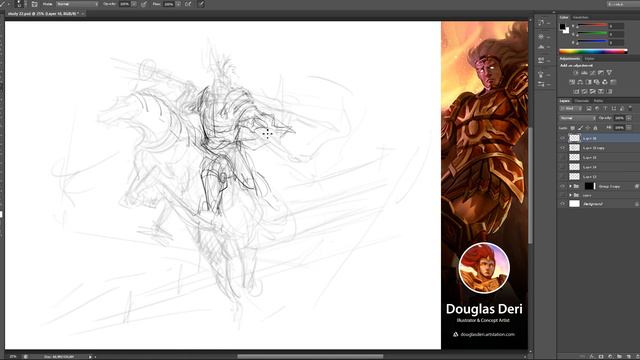Viewport: 640px width, 360px height.
Task: Filter layers by pixel layers
Action: click(589, 109)
